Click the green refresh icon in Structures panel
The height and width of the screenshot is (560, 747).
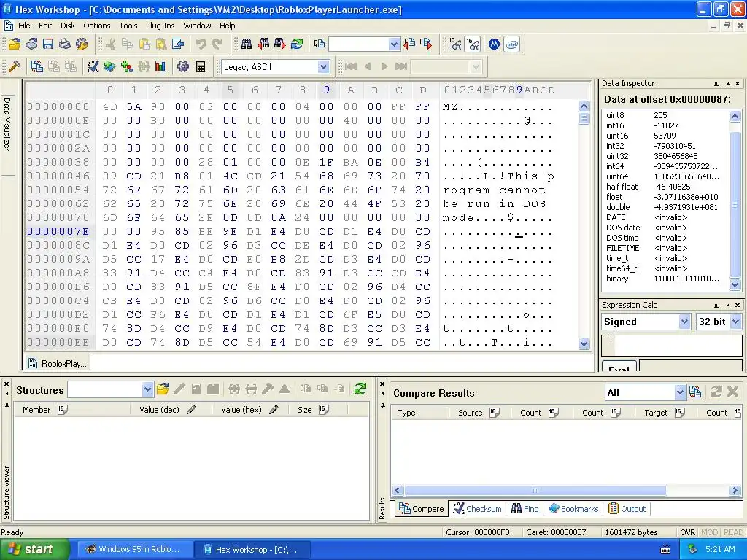point(360,389)
